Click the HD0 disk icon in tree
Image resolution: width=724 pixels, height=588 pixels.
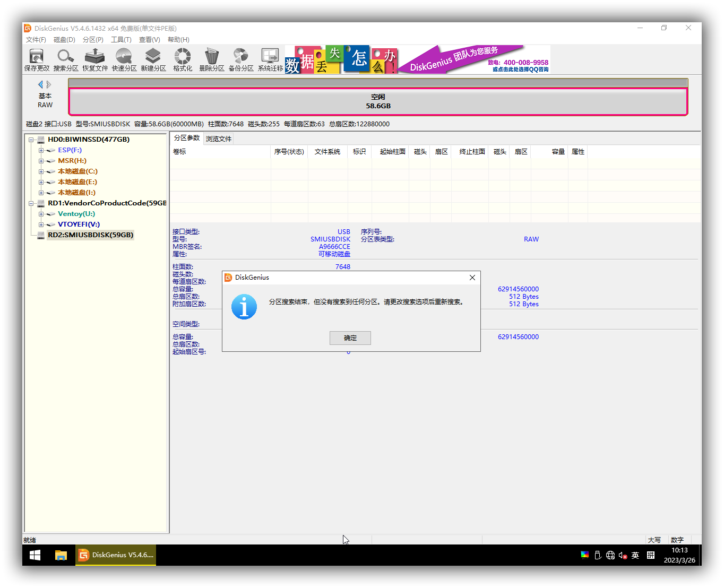[41, 140]
